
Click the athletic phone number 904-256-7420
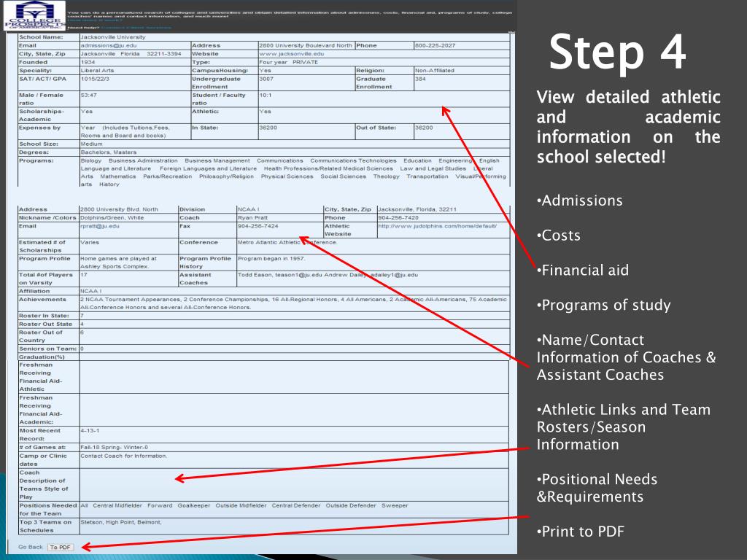click(x=398, y=217)
